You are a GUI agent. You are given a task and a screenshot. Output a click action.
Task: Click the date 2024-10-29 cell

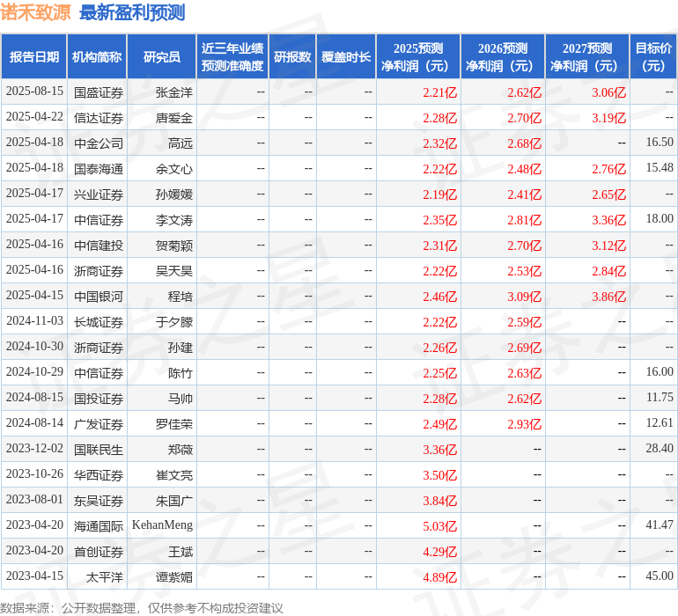34,371
